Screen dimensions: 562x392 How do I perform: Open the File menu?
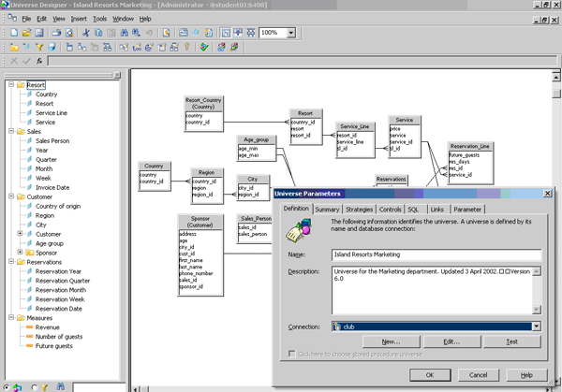tap(26, 19)
